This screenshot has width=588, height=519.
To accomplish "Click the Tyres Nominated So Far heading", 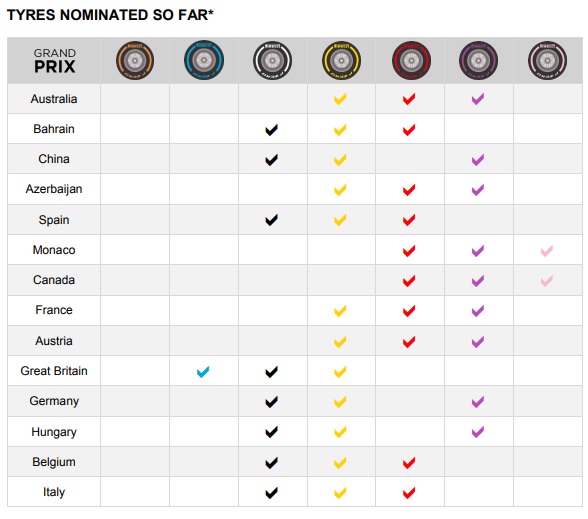I will coord(110,15).
